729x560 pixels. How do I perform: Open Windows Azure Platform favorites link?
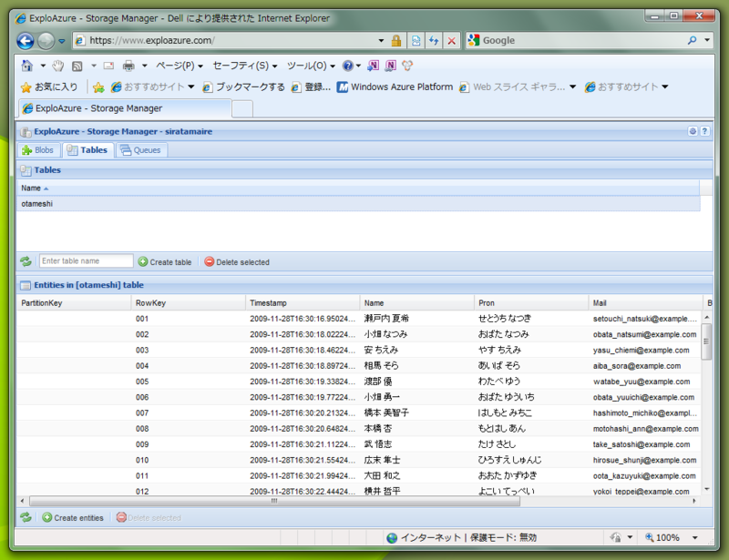[x=395, y=87]
